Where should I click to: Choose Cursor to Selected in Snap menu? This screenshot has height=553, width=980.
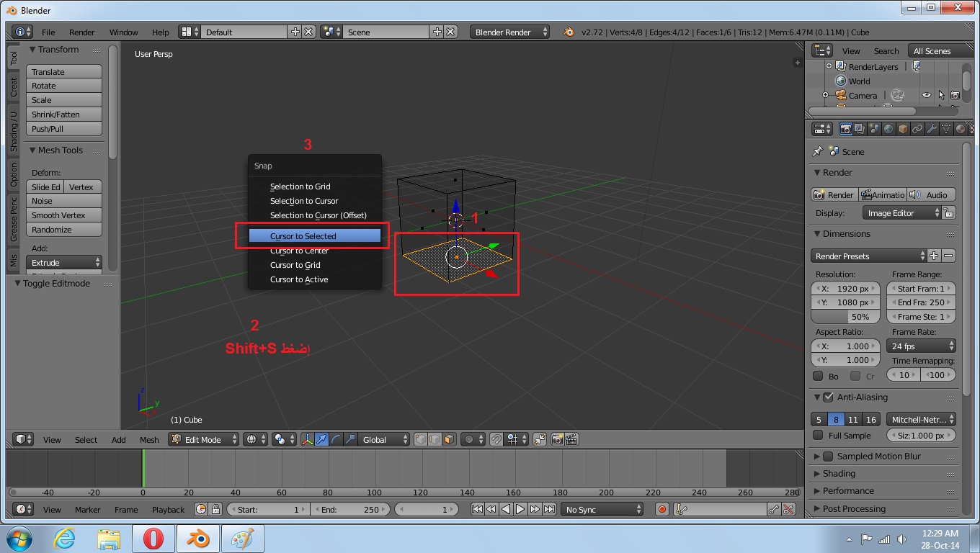pyautogui.click(x=315, y=236)
